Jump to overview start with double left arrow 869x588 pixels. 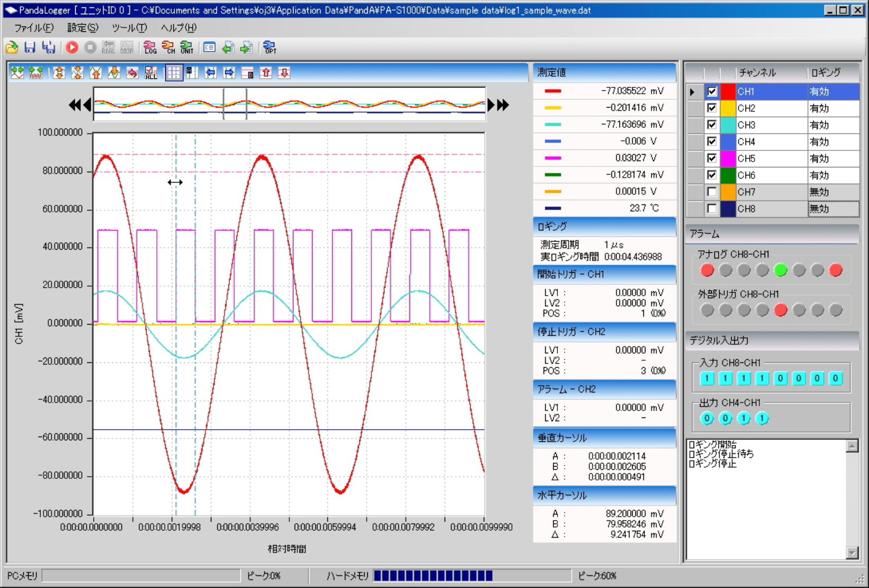coord(75,105)
